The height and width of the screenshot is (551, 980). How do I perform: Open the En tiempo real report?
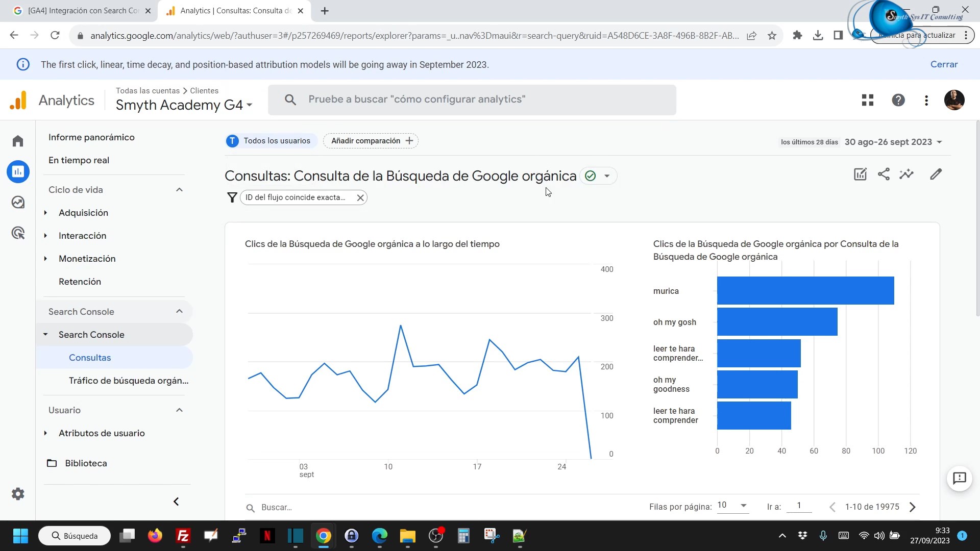point(79,160)
